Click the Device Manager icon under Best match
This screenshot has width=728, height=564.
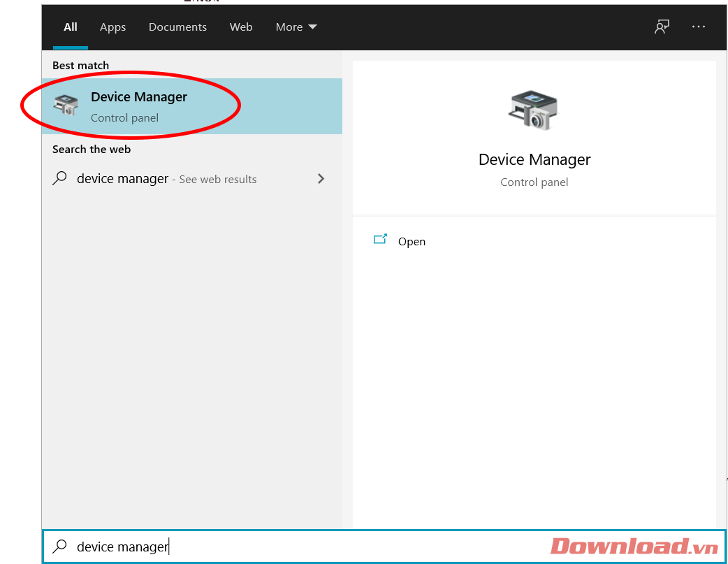[66, 106]
